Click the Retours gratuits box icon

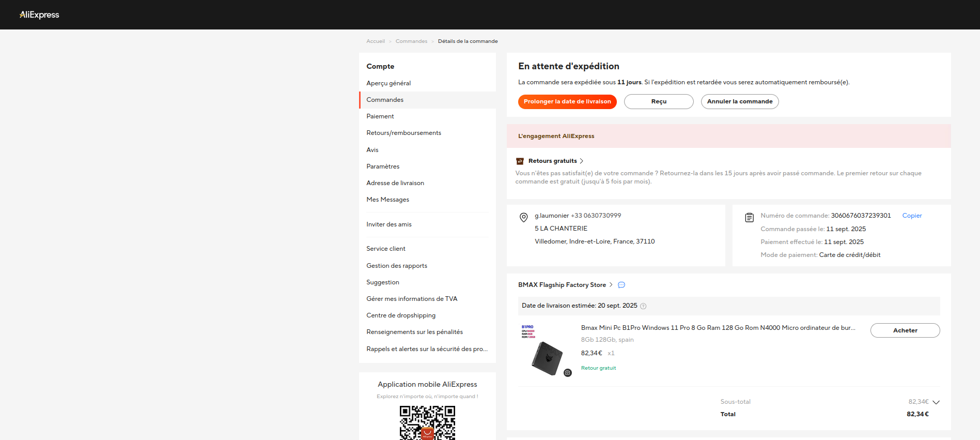coord(520,161)
